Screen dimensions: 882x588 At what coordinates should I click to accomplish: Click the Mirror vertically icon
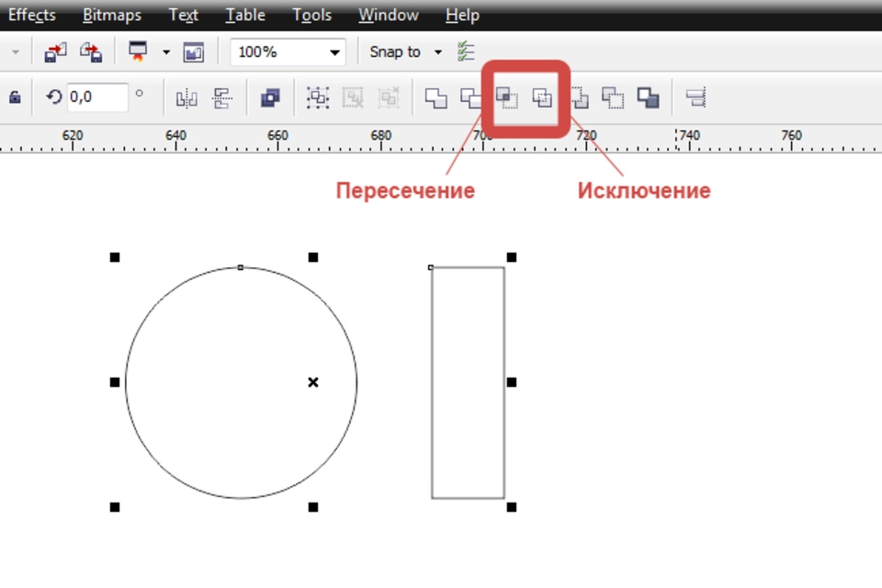[x=222, y=98]
